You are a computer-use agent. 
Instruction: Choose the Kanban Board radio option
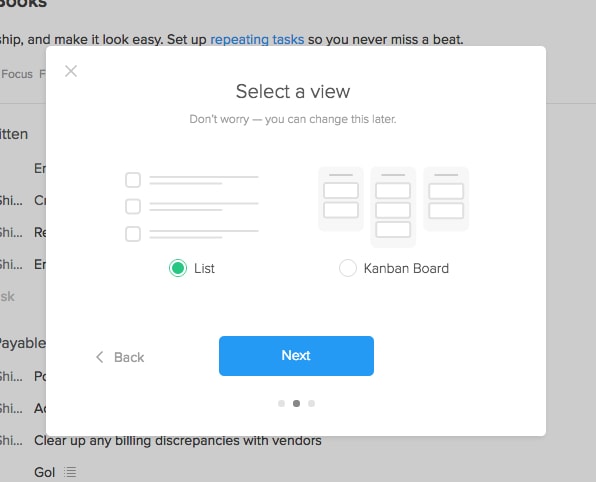(347, 268)
